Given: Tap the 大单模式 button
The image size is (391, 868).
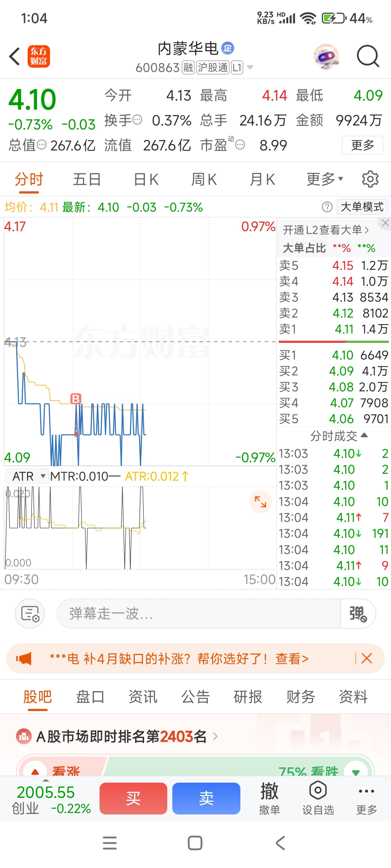Looking at the screenshot, I should (362, 207).
